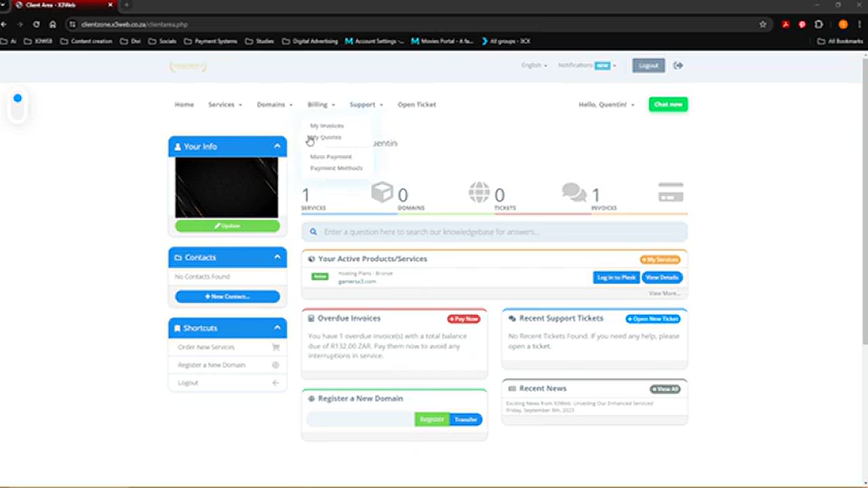868x488 pixels.
Task: Click the cart icon beside Order New Services
Action: [276, 347]
